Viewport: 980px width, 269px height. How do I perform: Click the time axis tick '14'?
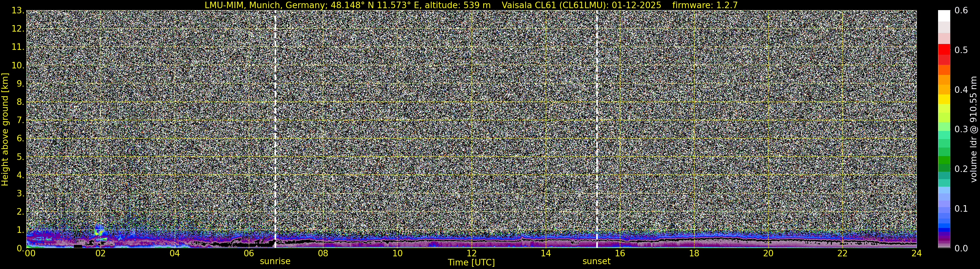545,254
